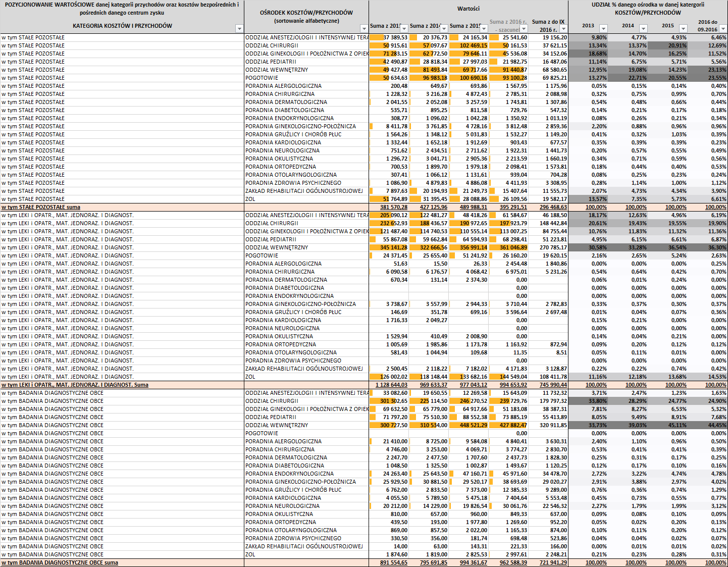The width and height of the screenshot is (728, 567).
Task: Click the value cell 427 882,47
Action: (x=508, y=425)
